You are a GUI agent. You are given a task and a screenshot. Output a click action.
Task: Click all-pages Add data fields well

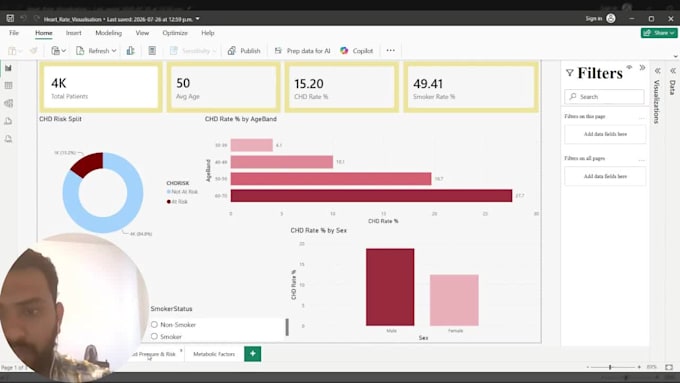coord(605,177)
